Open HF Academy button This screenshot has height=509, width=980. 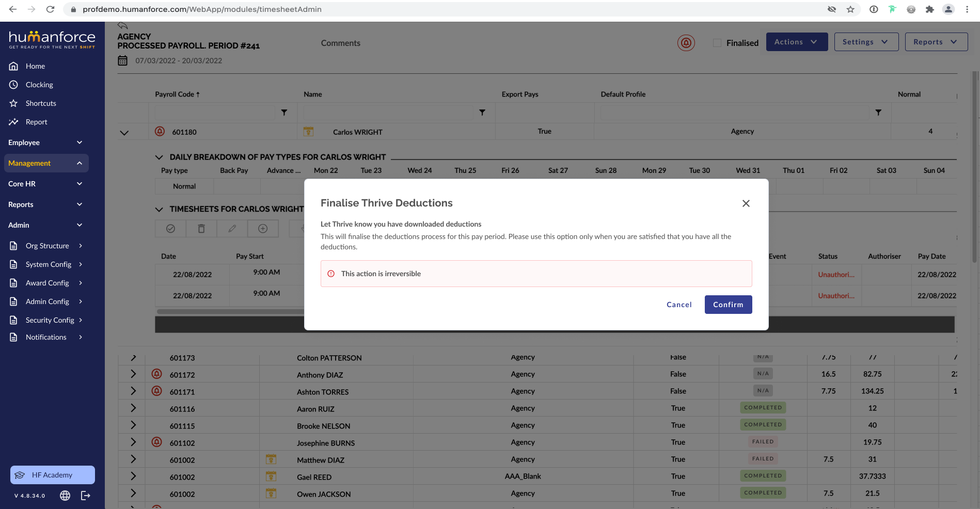(53, 475)
